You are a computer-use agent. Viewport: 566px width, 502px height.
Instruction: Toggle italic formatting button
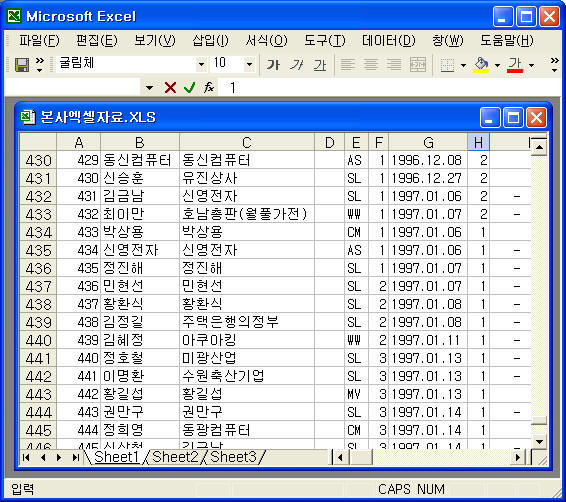pyautogui.click(x=296, y=65)
